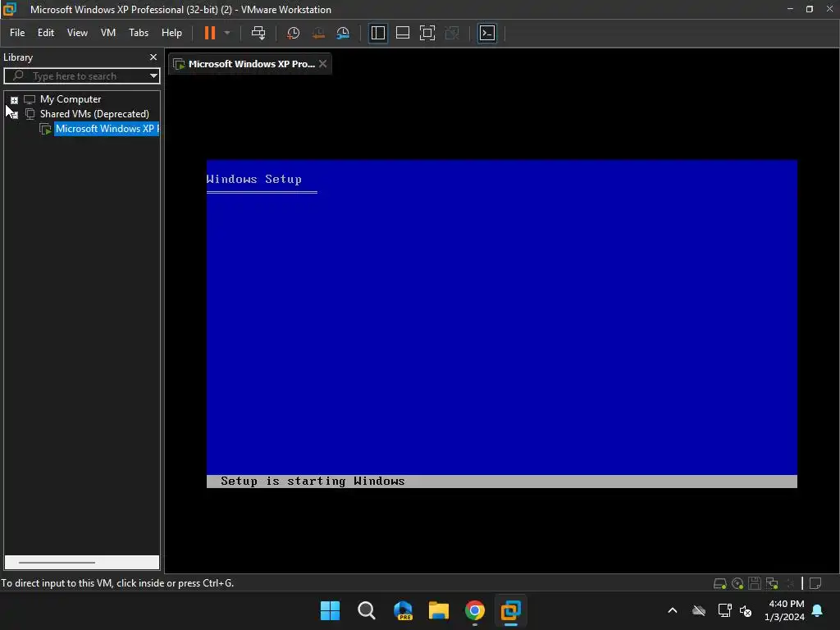Image resolution: width=840 pixels, height=630 pixels.
Task: Open the Tabs menu
Action: click(138, 33)
